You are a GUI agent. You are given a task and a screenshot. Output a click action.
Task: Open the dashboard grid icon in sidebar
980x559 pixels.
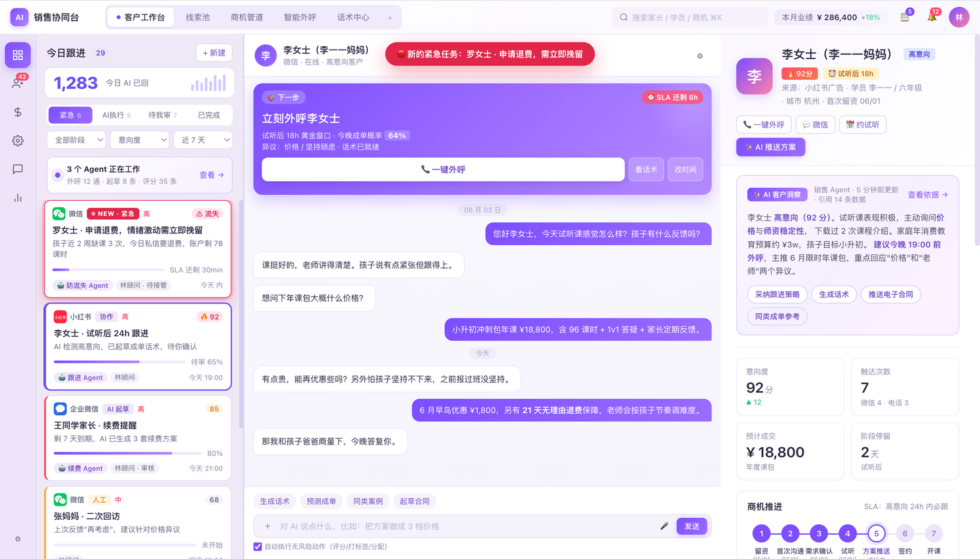(18, 55)
